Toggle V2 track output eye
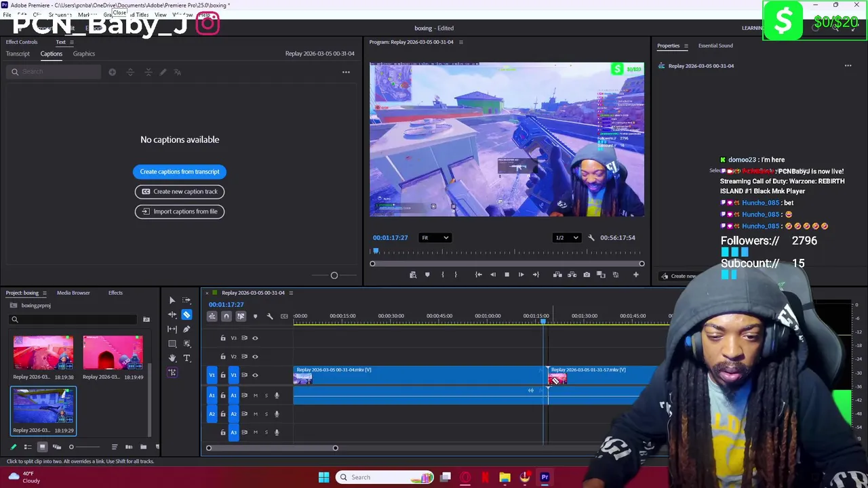868x488 pixels. pyautogui.click(x=255, y=357)
